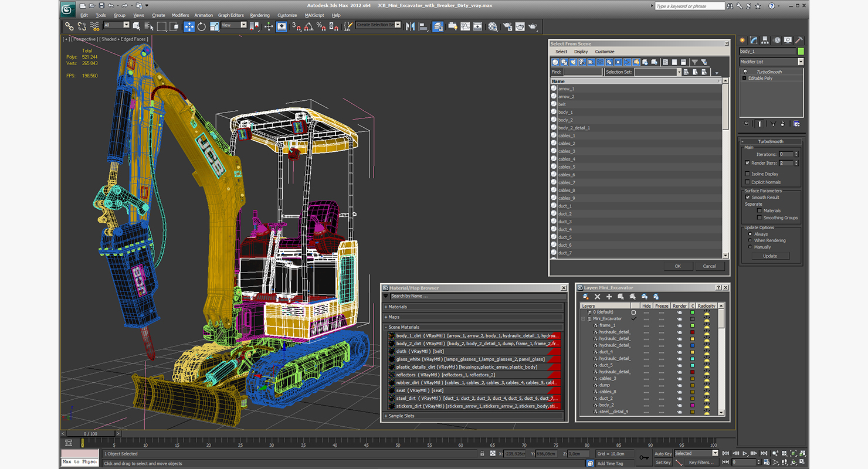The width and height of the screenshot is (868, 469).
Task: Collapse the TurboSmooth rollout
Action: [x=771, y=141]
